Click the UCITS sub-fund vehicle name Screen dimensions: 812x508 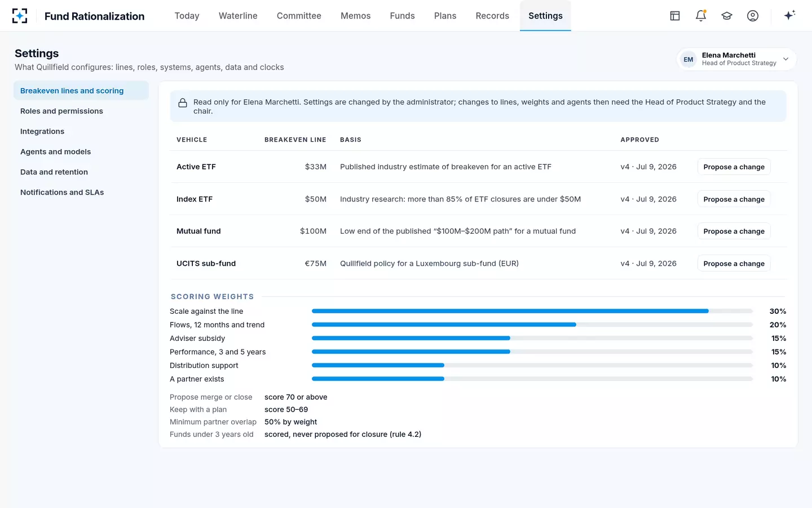tap(206, 263)
